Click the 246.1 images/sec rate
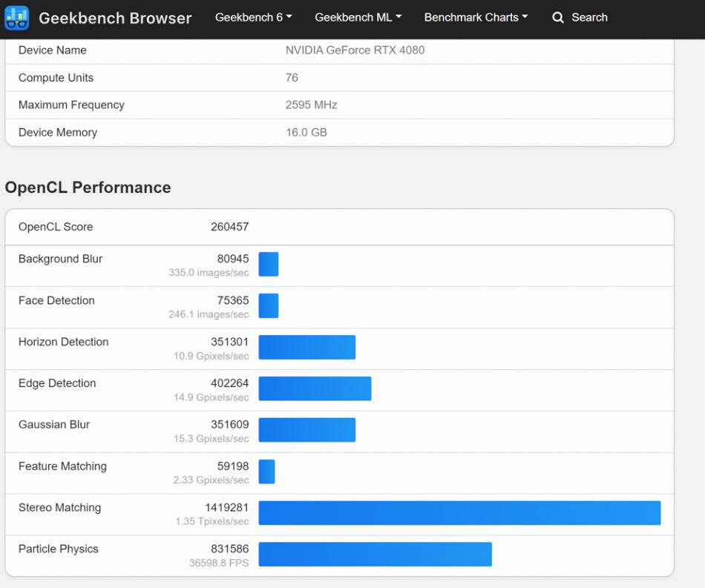Viewport: 705px width, 588px height. (209, 314)
